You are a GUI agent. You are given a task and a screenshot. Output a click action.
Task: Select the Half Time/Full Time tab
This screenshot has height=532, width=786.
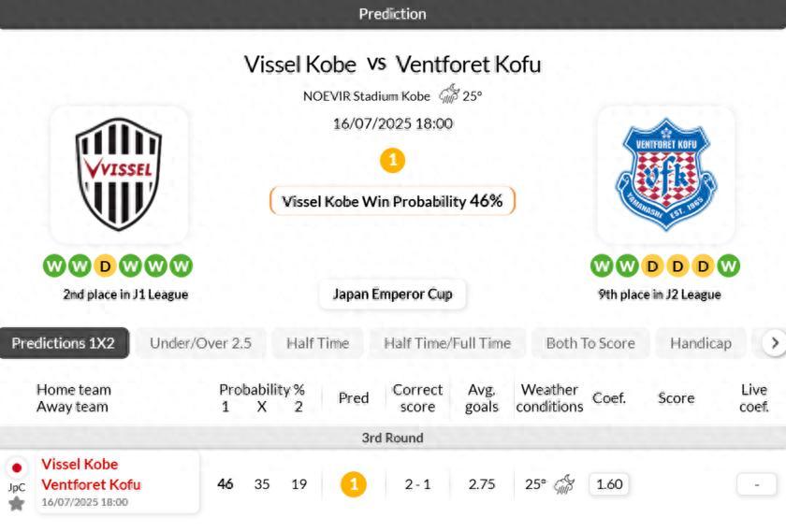[447, 343]
